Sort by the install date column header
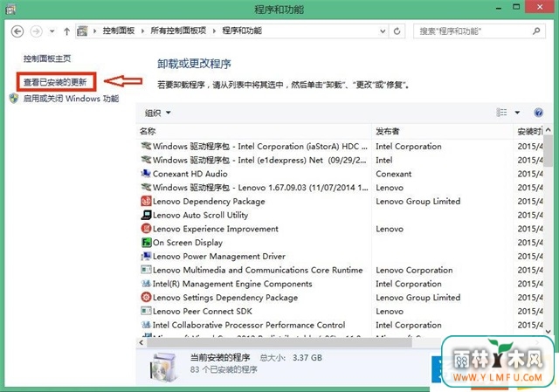This screenshot has width=559, height=392. tap(528, 132)
